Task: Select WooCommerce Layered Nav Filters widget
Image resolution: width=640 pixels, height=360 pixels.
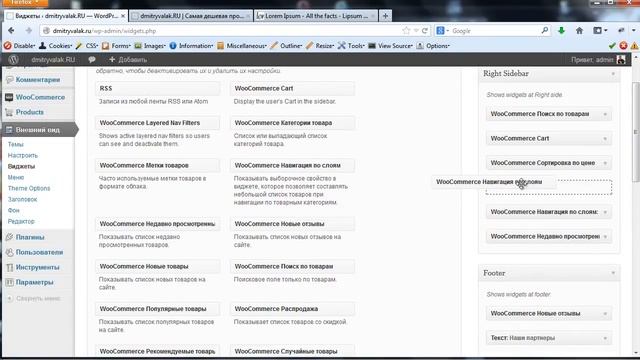Action: pos(158,123)
